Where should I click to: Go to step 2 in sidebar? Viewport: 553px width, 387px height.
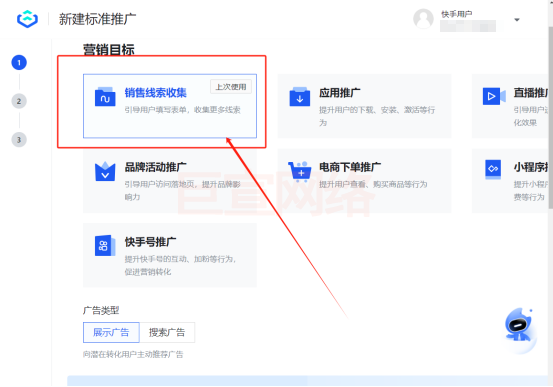coord(19,101)
